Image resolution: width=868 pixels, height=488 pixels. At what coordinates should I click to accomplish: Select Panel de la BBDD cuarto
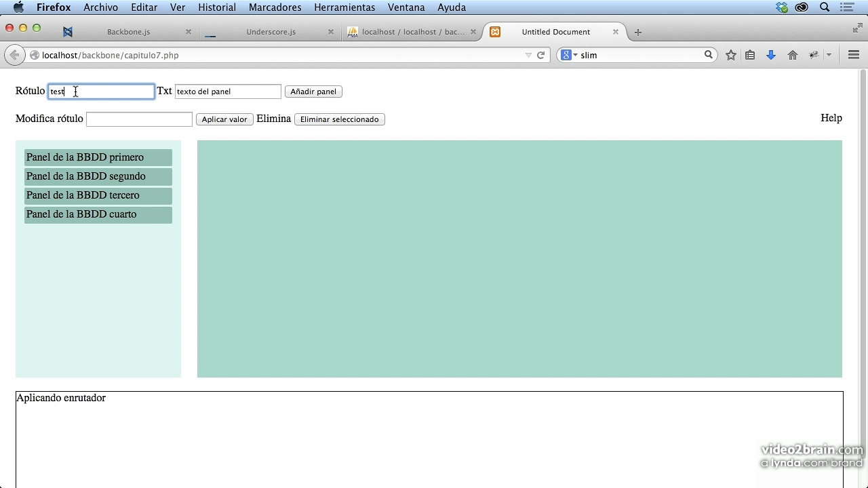click(98, 214)
